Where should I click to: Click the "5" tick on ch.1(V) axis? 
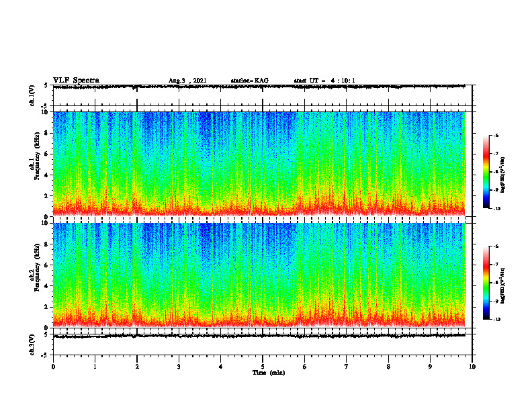coord(46,85)
